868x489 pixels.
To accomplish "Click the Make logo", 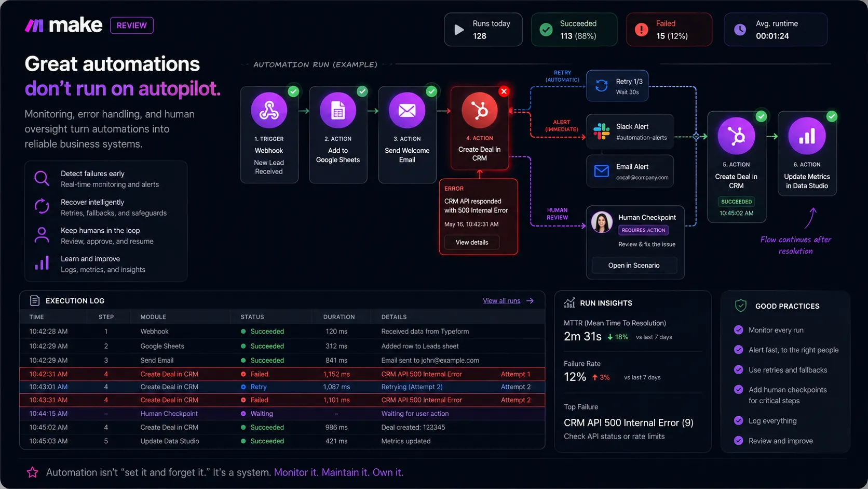I will point(63,25).
